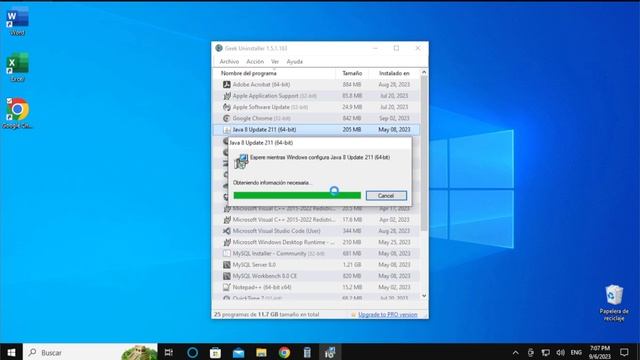
Task: Click the Windows Desktop Runtime row icon
Action: pyautogui.click(x=227, y=242)
